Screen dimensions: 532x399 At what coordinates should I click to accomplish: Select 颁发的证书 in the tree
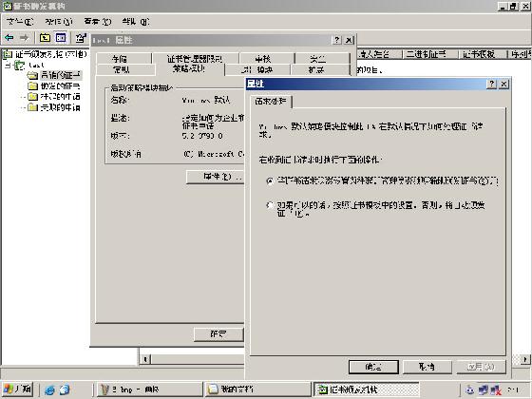[61, 85]
